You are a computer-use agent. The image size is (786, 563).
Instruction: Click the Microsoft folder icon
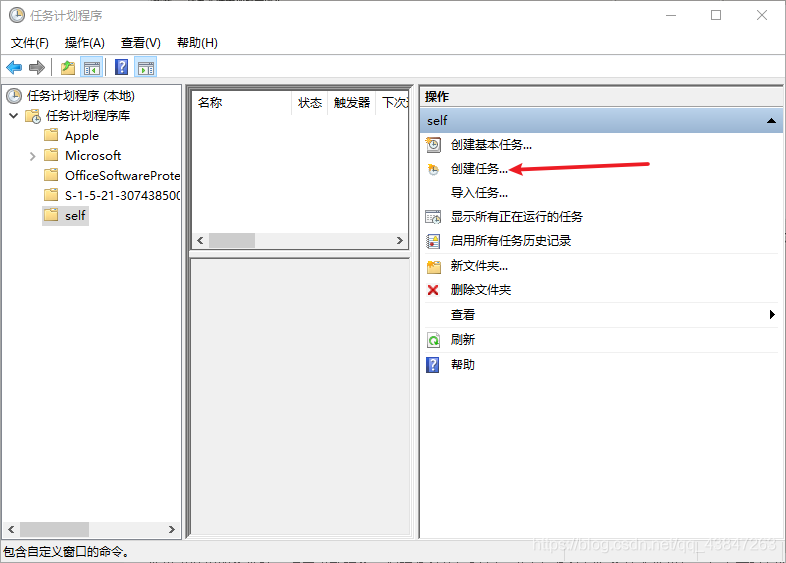(51, 155)
